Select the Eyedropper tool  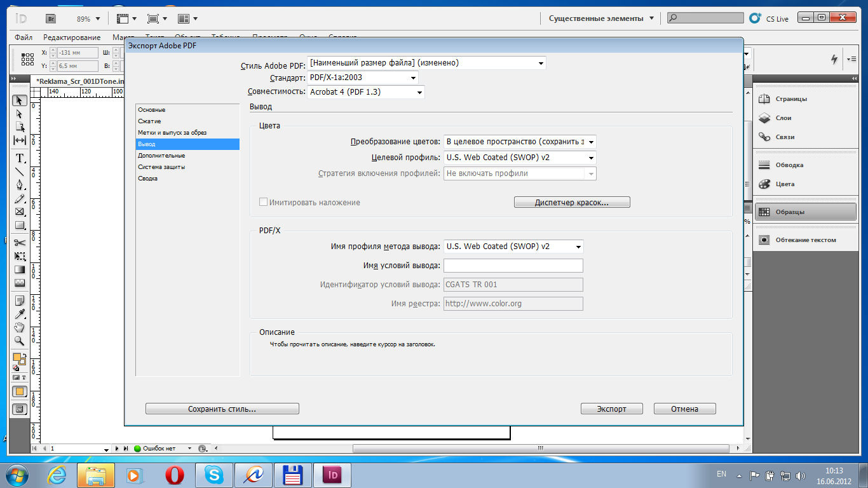[20, 314]
